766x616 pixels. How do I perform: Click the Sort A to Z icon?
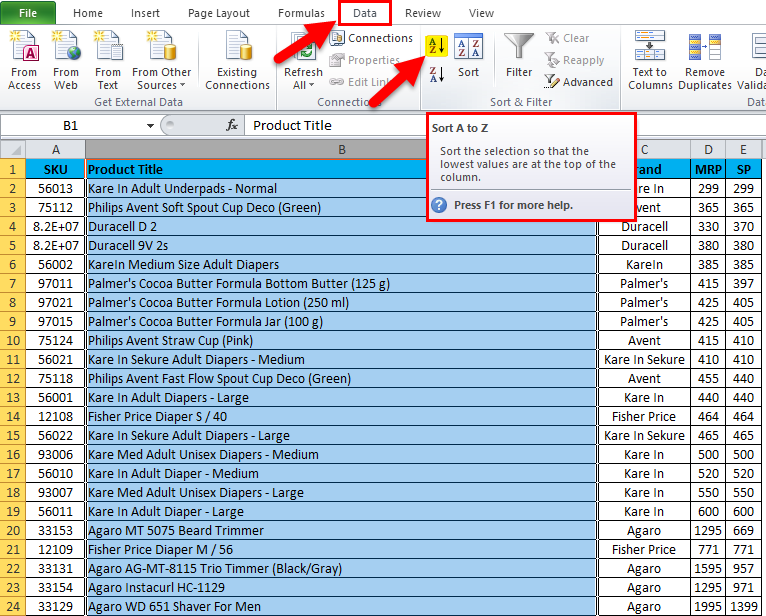point(436,46)
